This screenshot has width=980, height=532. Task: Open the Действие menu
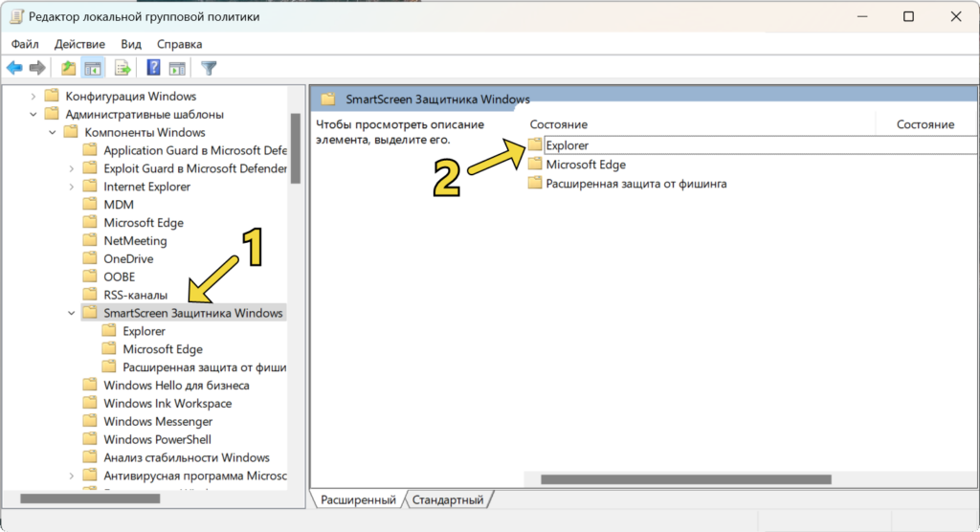point(79,44)
